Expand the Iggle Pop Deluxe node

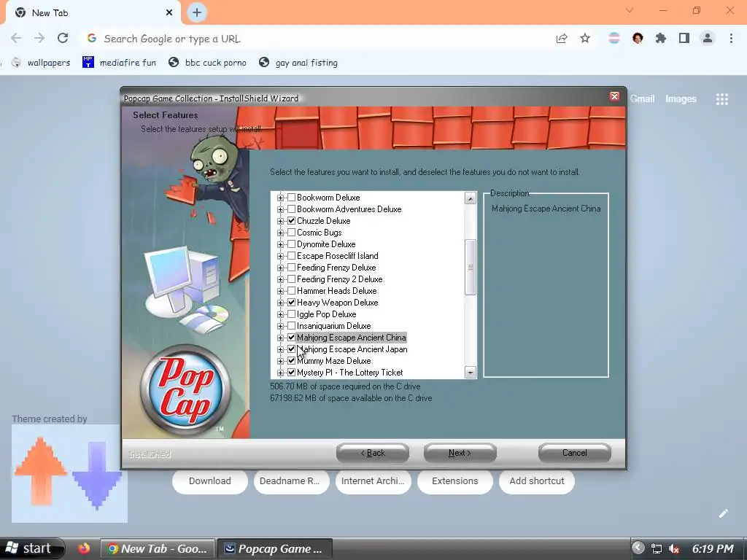point(281,315)
